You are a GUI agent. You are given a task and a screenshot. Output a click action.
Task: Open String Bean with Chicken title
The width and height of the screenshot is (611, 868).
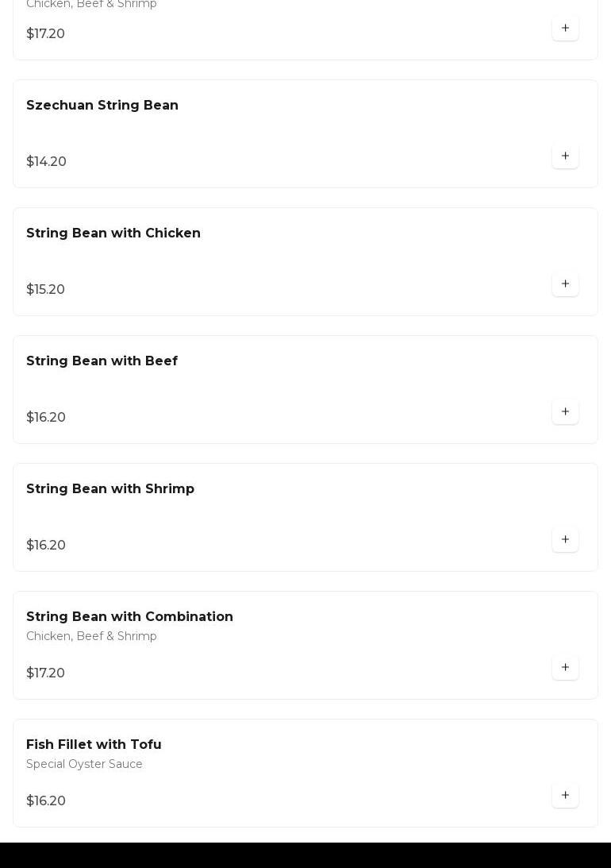[113, 233]
